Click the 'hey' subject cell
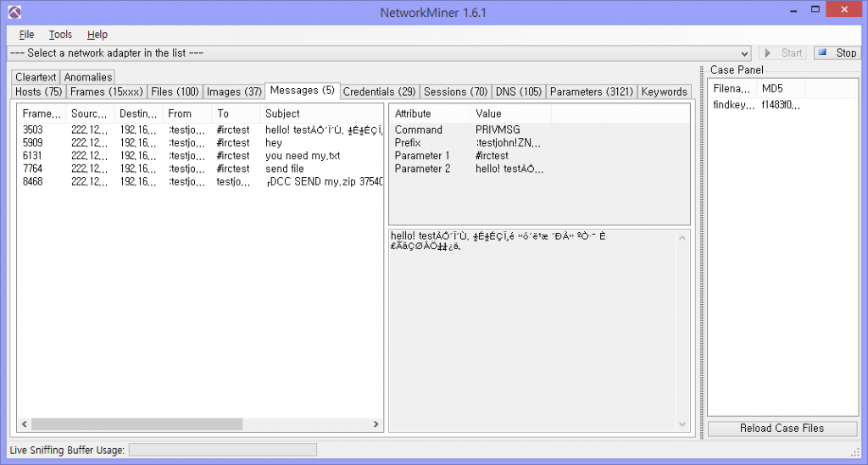The height and width of the screenshot is (465, 868). (274, 142)
